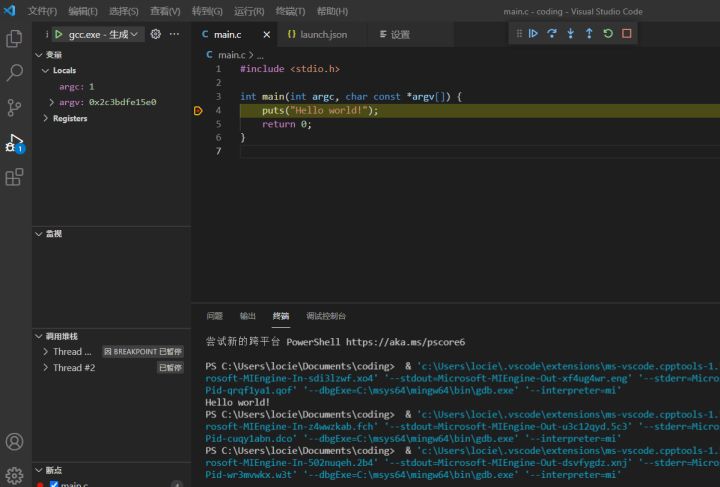
Task: Open the Search view in activity bar
Action: pyautogui.click(x=15, y=73)
